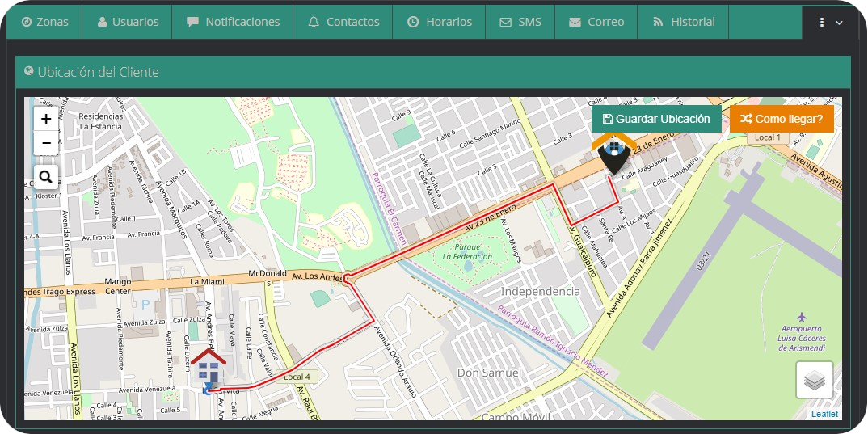Open the Zonas tab

[44, 22]
